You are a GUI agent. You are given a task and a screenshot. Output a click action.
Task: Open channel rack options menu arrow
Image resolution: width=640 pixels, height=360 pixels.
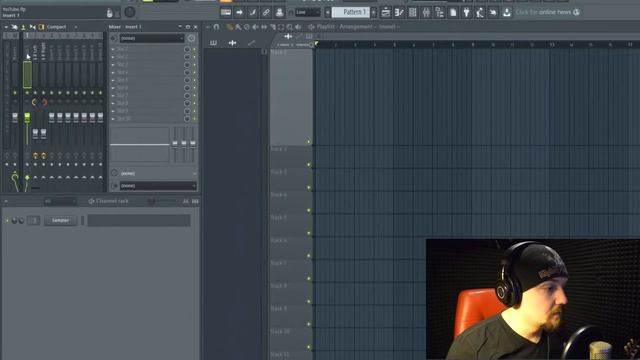[6, 201]
